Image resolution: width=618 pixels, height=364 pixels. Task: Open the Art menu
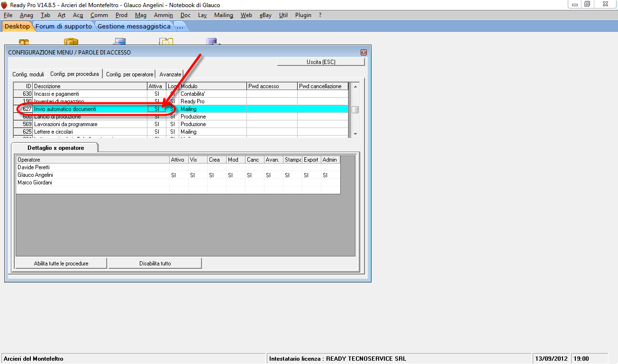[62, 15]
